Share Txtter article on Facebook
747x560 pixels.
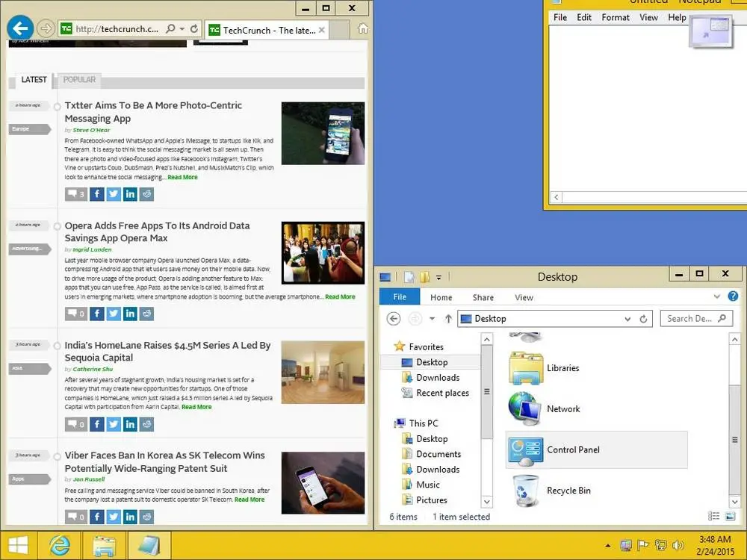[96, 194]
